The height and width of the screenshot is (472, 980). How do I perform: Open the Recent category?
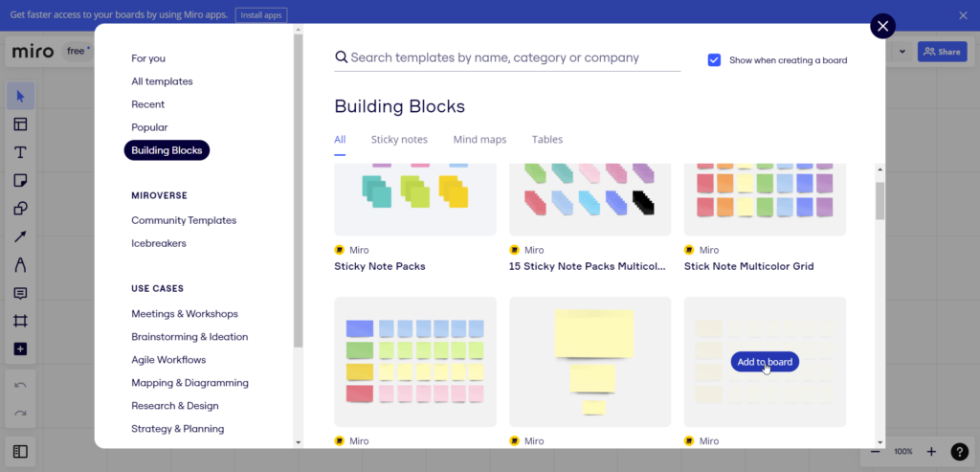pos(148,104)
